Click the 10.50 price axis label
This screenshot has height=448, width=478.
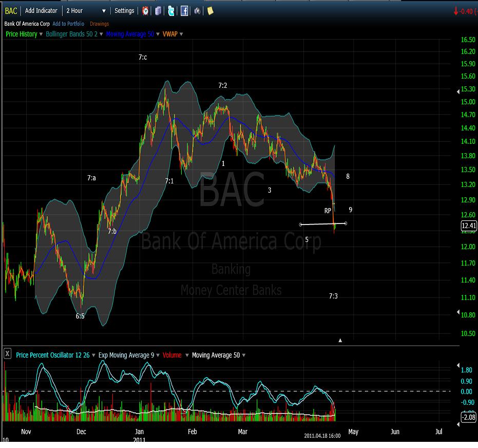pos(468,333)
